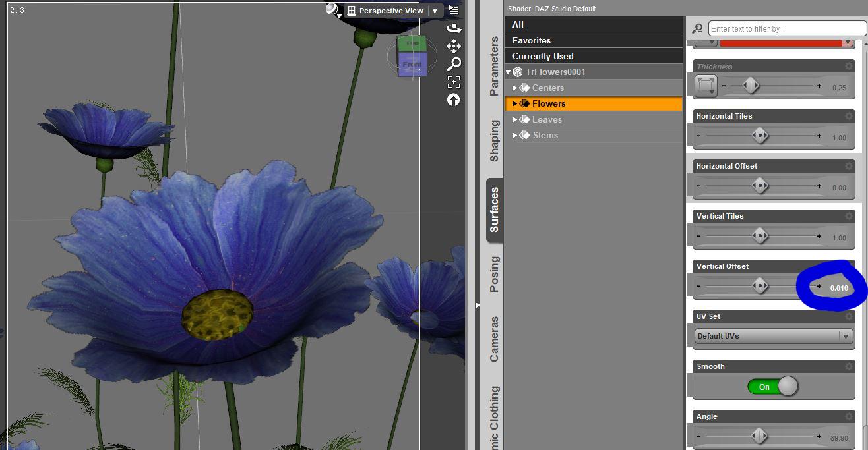Open Horizontal Offset settings gear
Viewport: 868px width, 450px height.
[x=849, y=166]
